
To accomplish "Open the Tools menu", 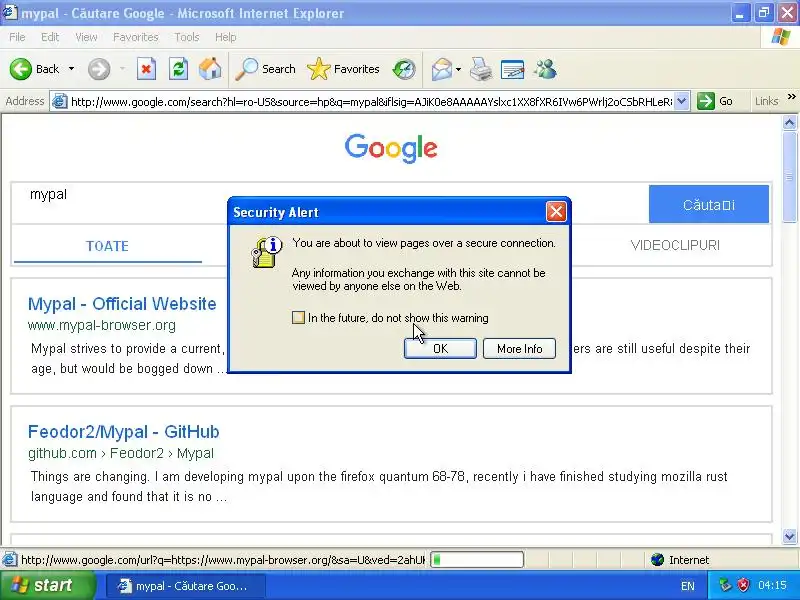I will [x=186, y=37].
